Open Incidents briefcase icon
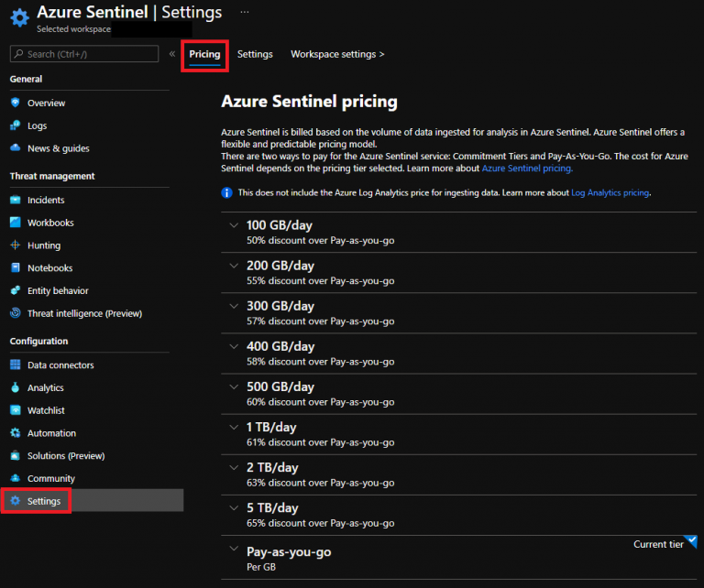The width and height of the screenshot is (704, 588). pos(16,200)
